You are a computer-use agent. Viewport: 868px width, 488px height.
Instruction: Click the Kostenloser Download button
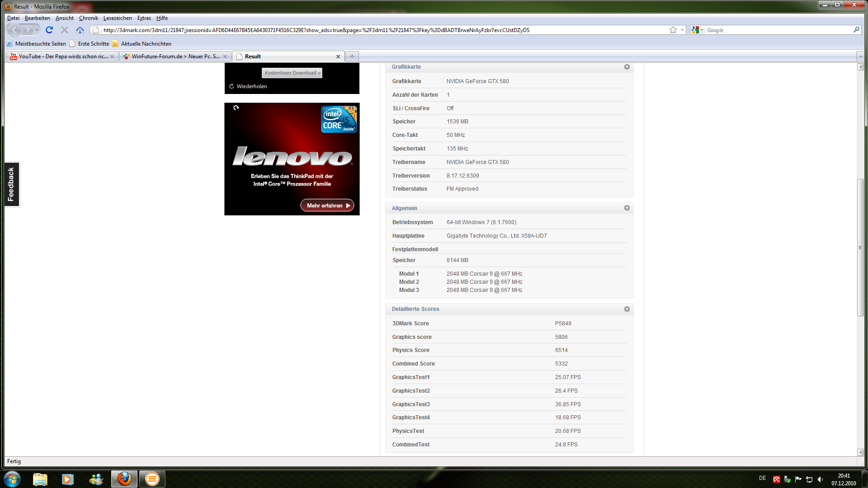click(292, 73)
